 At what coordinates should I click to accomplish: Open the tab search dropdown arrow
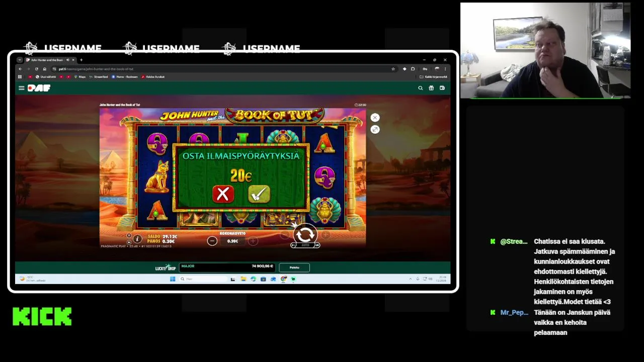point(20,60)
